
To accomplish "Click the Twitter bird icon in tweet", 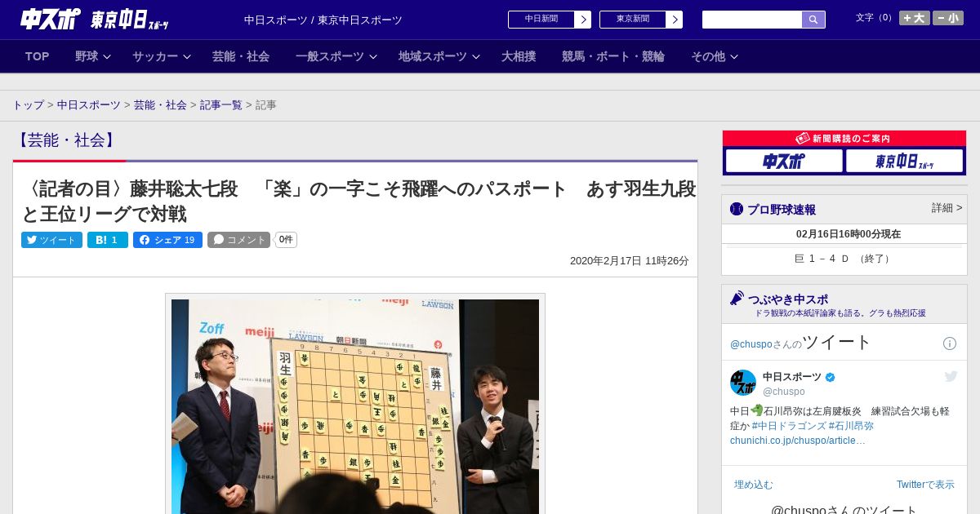I will 951,376.
